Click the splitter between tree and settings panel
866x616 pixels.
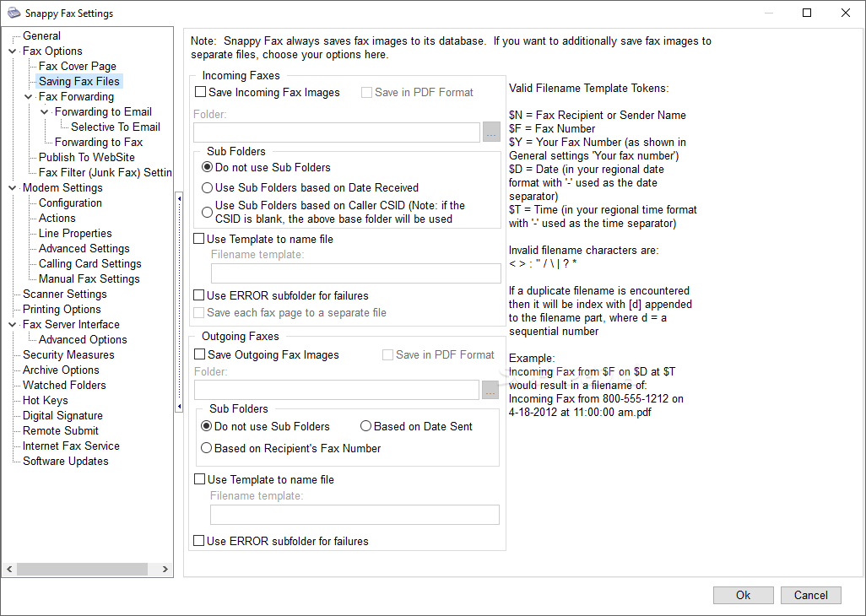(x=178, y=302)
